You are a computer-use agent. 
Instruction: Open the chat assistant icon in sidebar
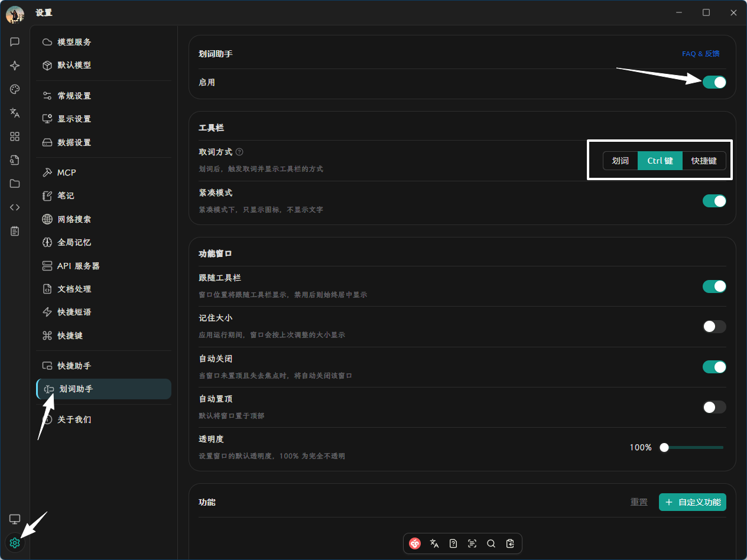(15, 42)
